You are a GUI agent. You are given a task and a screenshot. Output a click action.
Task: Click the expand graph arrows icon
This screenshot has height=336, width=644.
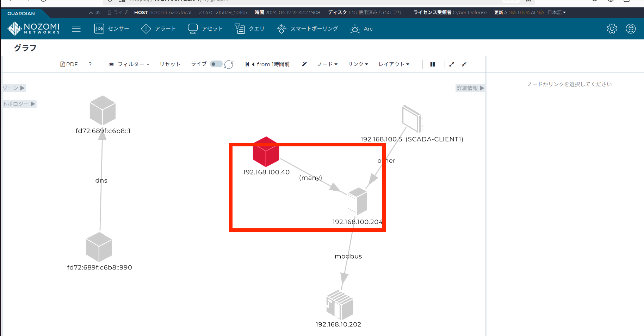tap(452, 64)
